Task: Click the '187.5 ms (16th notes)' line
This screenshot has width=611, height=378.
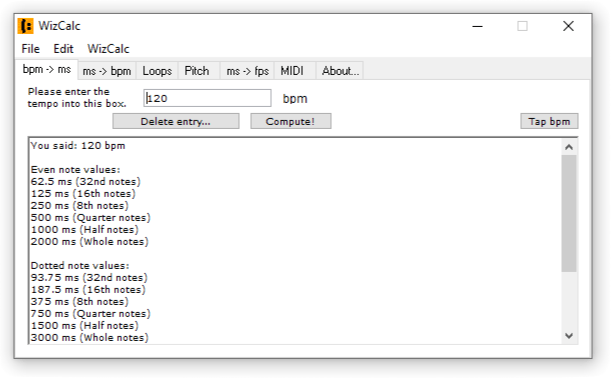Action: [88, 290]
